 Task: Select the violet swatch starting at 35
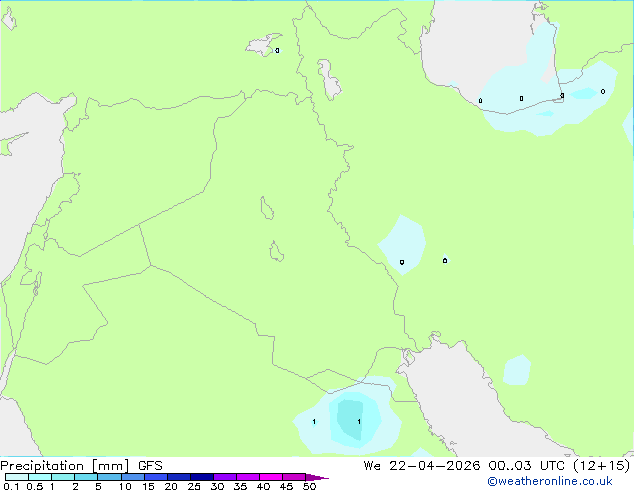[248, 477]
